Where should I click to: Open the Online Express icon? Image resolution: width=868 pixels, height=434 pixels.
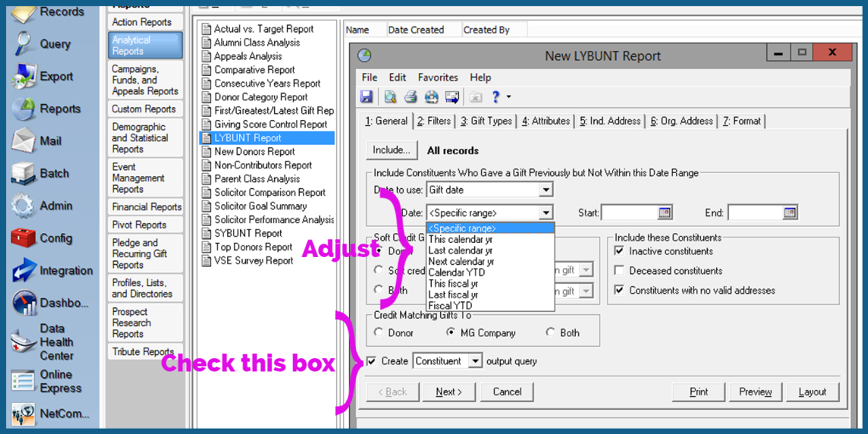[24, 381]
